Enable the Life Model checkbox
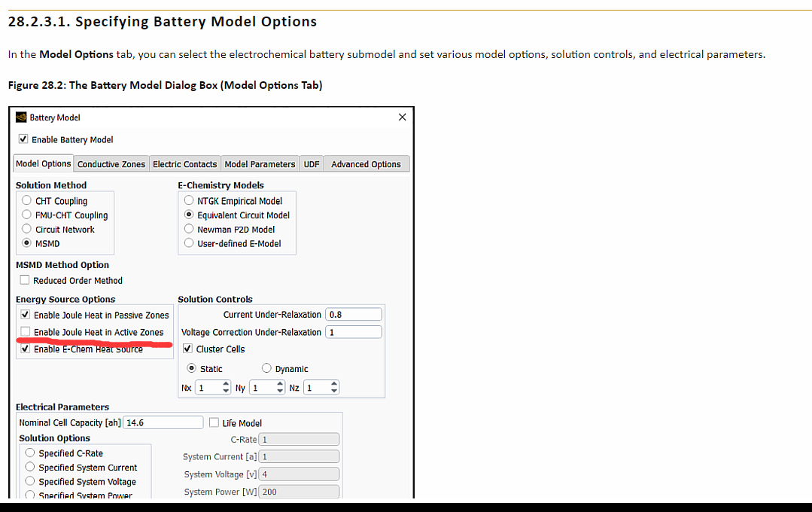The width and height of the screenshot is (812, 512). pyautogui.click(x=214, y=422)
